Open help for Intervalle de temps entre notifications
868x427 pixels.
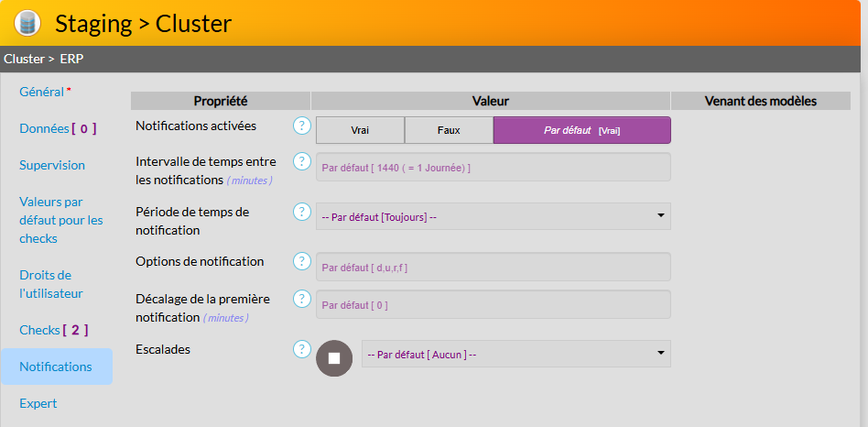(302, 161)
